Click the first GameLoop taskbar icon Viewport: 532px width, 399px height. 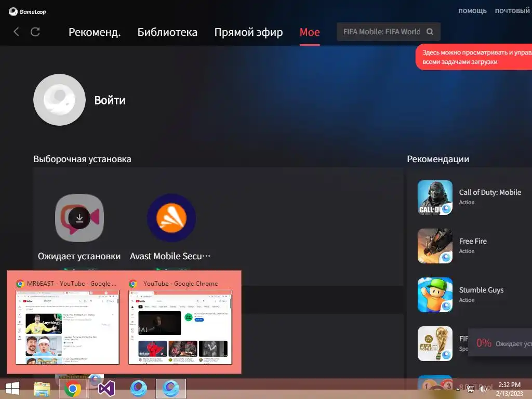pos(139,389)
